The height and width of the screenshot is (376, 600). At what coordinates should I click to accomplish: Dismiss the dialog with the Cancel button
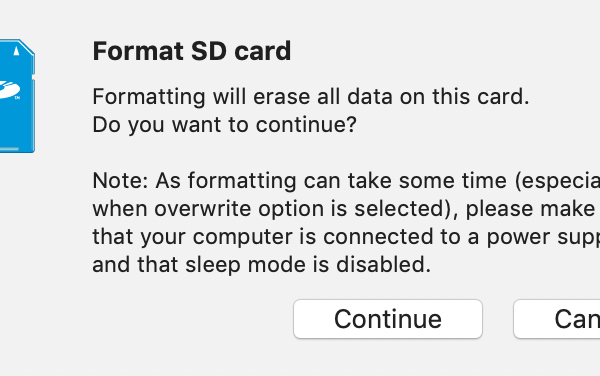(x=557, y=319)
